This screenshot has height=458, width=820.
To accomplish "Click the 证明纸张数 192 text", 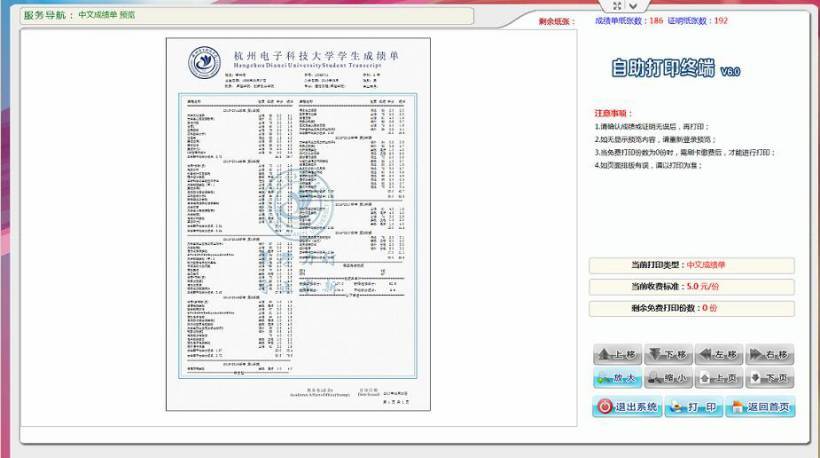I will (698, 21).
